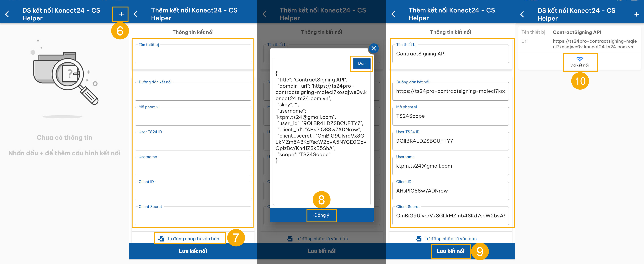Close the paste dialog with X button

click(373, 48)
